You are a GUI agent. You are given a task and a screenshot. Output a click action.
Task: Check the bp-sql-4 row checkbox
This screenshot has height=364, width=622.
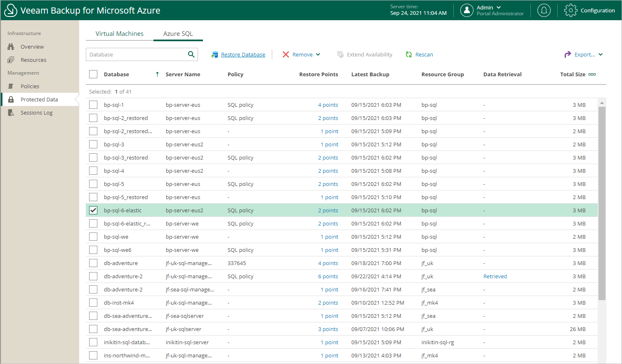(x=93, y=171)
